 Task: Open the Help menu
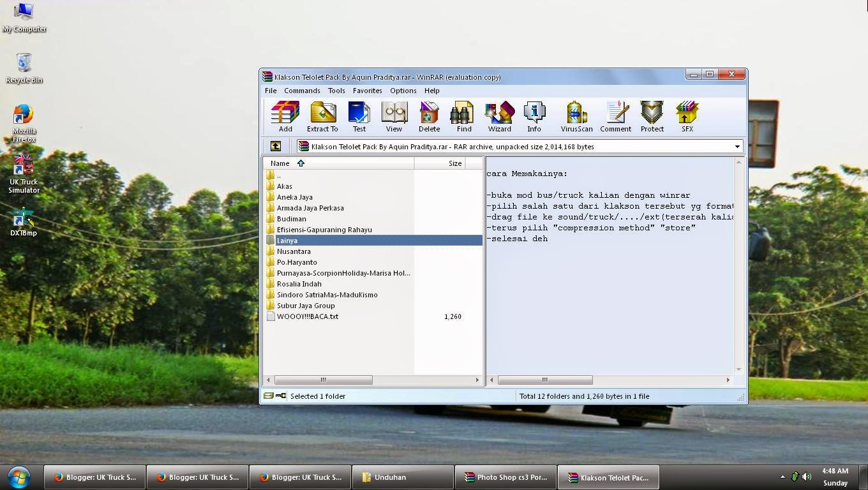click(431, 91)
